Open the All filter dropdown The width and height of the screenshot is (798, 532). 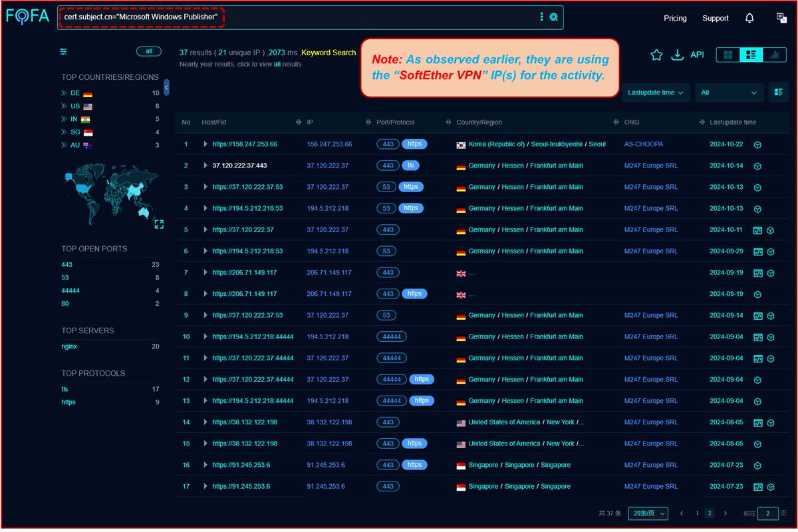(x=729, y=92)
